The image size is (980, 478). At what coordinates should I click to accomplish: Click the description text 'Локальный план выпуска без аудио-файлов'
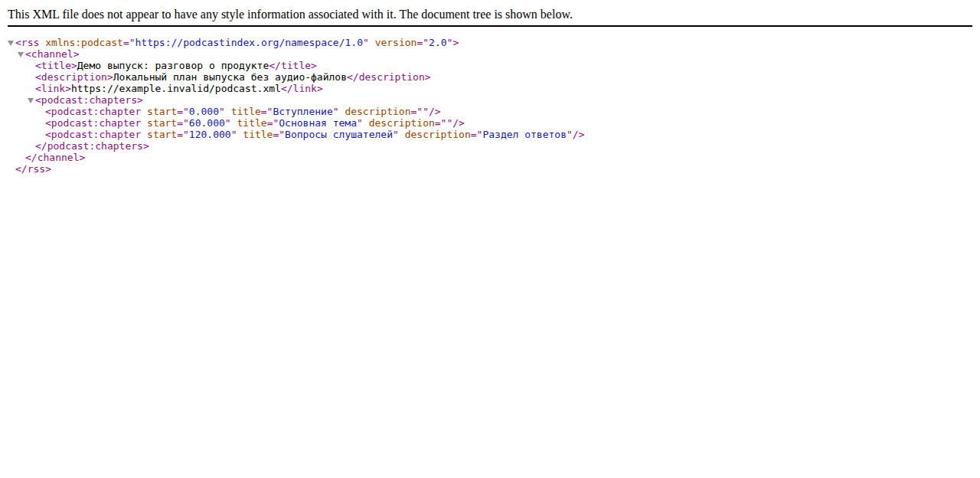click(x=230, y=77)
